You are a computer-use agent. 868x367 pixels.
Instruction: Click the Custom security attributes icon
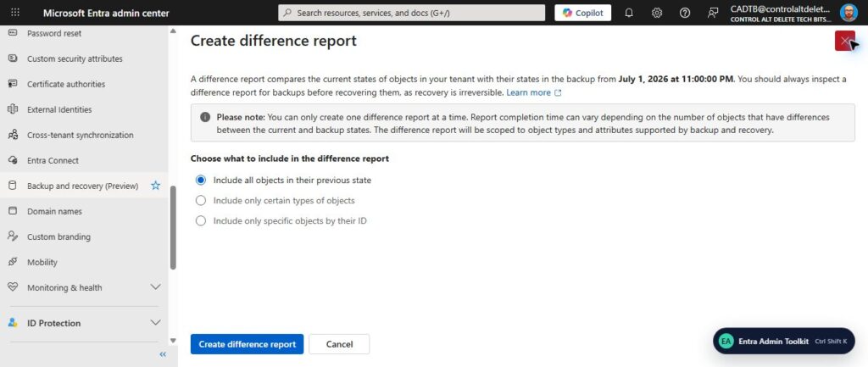coord(13,58)
